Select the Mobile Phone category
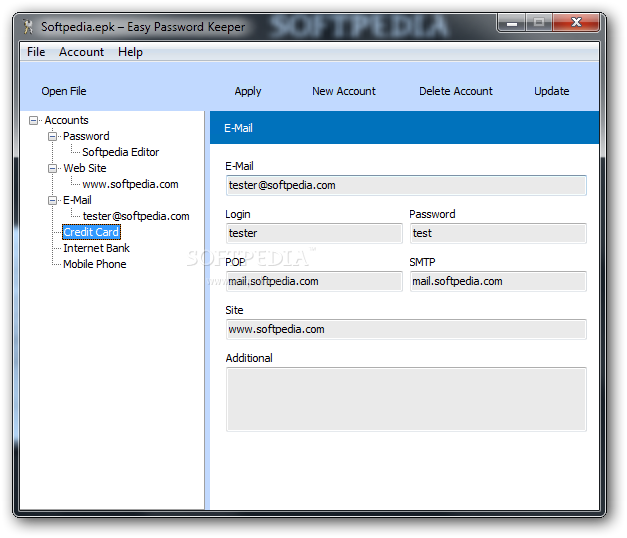This screenshot has height=538, width=627. click(x=95, y=264)
